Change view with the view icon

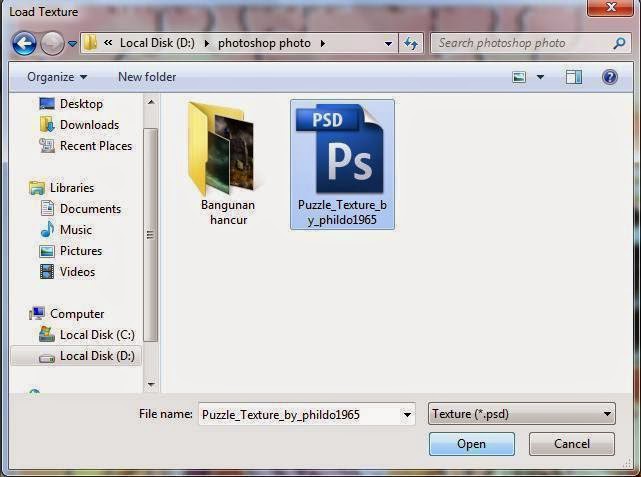point(519,77)
